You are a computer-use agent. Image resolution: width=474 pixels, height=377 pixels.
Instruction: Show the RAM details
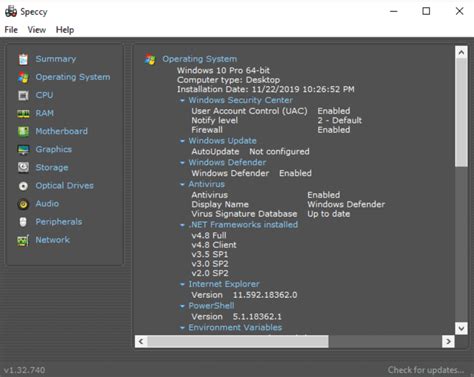point(45,113)
